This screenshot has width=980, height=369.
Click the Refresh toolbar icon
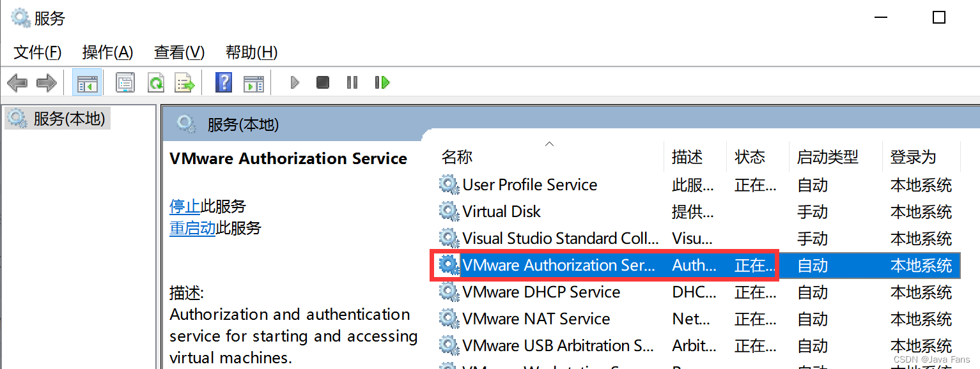[x=155, y=82]
